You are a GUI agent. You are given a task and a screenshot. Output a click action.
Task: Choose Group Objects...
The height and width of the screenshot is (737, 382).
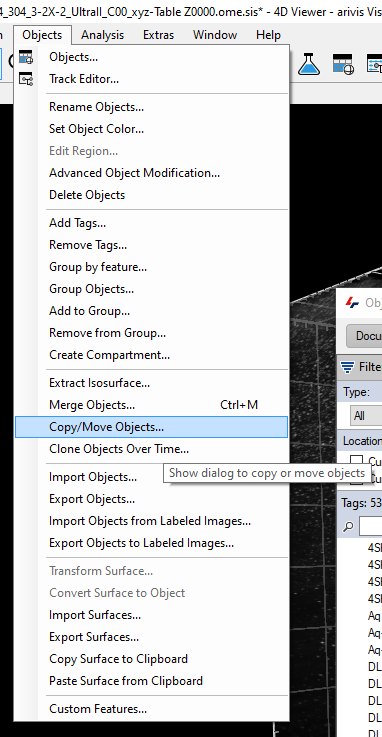pyautogui.click(x=151, y=289)
